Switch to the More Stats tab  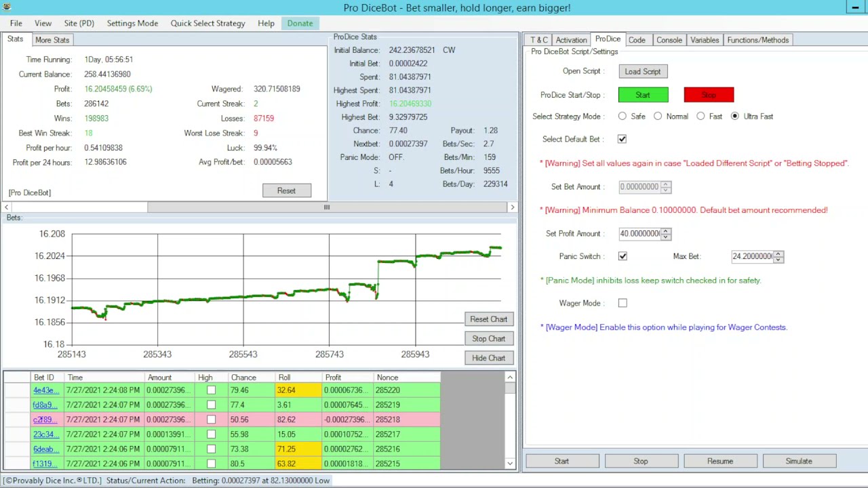pos(52,40)
